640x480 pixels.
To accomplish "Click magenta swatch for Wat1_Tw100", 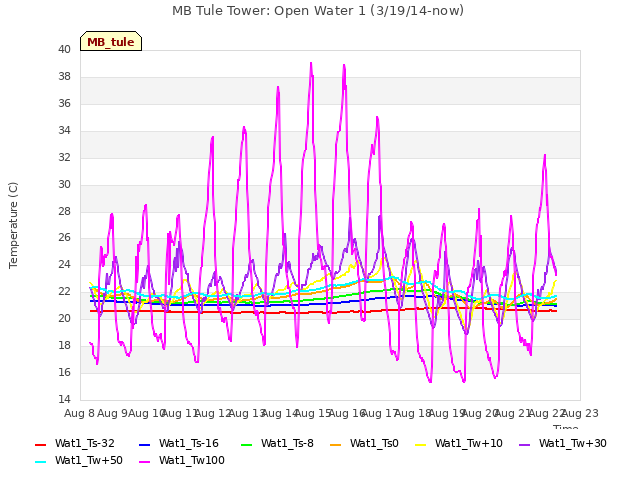I will (x=144, y=462).
